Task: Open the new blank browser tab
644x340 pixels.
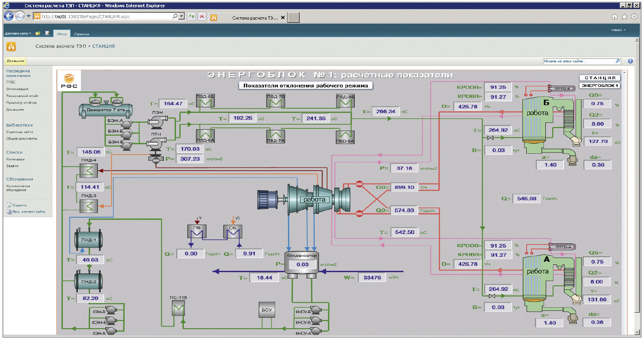Action: 294,18
